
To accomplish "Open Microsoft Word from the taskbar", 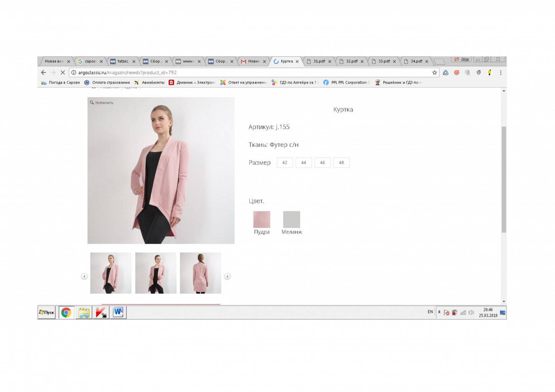I will [x=118, y=313].
